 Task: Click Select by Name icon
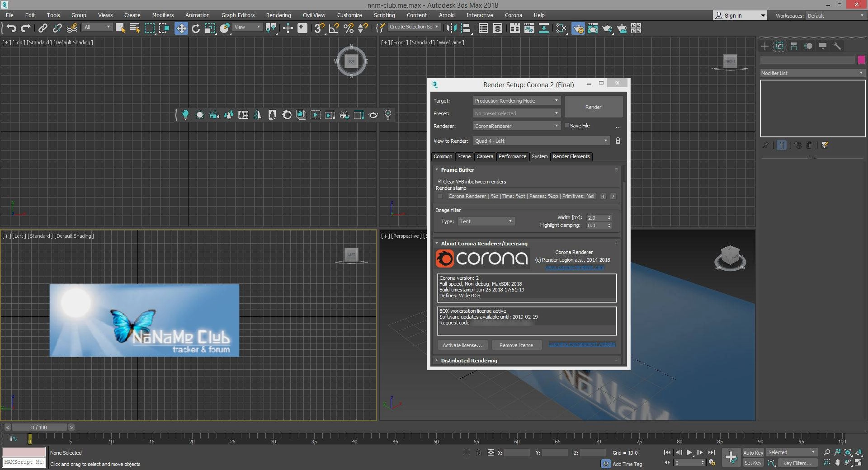click(x=135, y=28)
